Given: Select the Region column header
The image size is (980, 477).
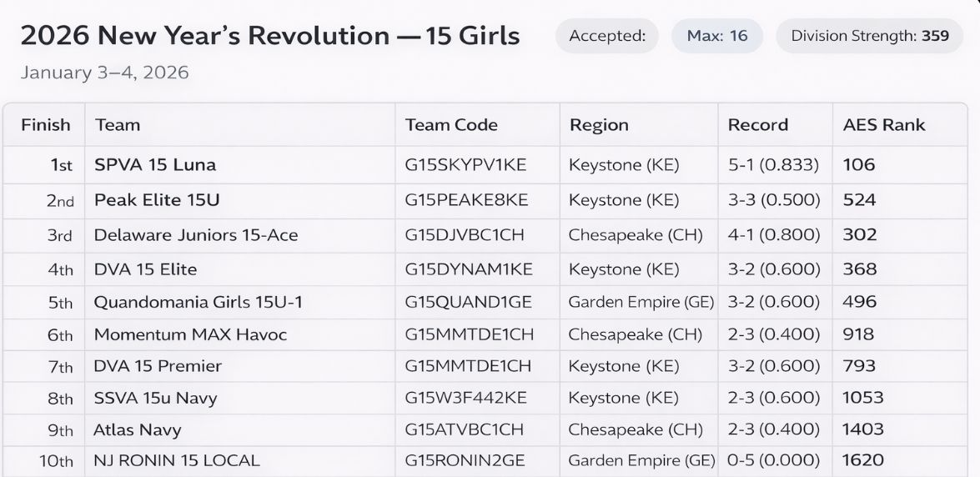Looking at the screenshot, I should (x=599, y=125).
